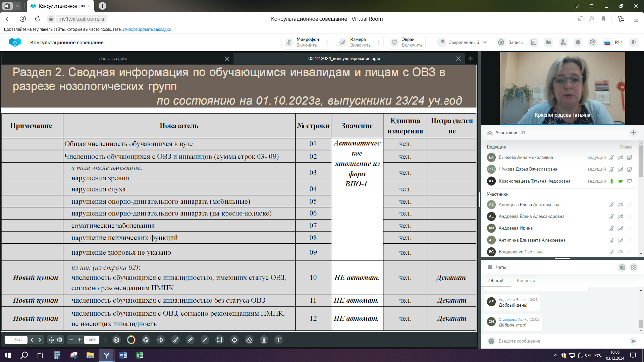Image resolution: width=644 pixels, height=362 pixels.
Task: Choose the brush drawing tool
Action: click(175, 340)
